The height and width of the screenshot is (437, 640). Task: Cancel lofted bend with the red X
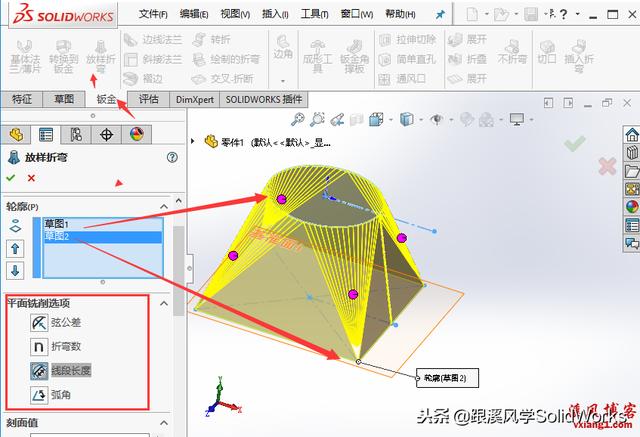[31, 177]
